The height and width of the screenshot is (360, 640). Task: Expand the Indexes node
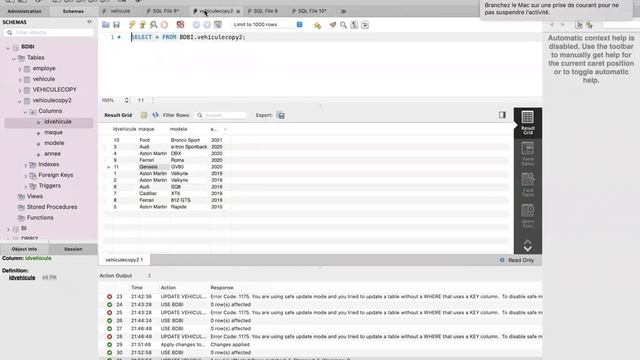pos(25,165)
